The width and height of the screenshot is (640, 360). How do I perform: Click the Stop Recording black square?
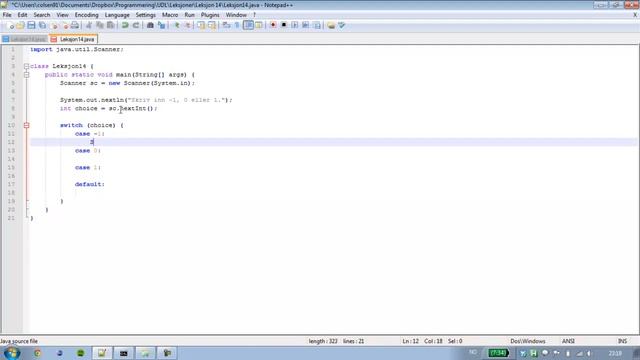pyautogui.click(x=284, y=25)
